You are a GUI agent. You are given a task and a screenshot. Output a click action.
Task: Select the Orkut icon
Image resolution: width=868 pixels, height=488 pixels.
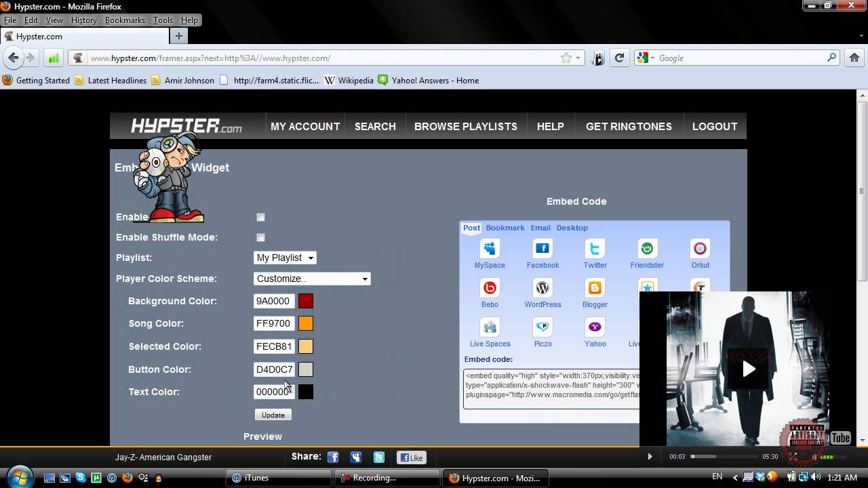pyautogui.click(x=700, y=249)
